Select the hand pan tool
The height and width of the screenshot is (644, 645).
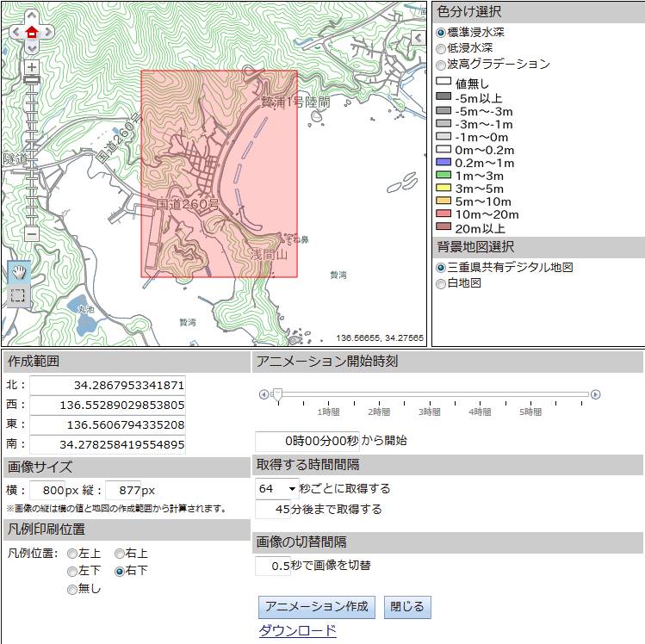point(18,272)
